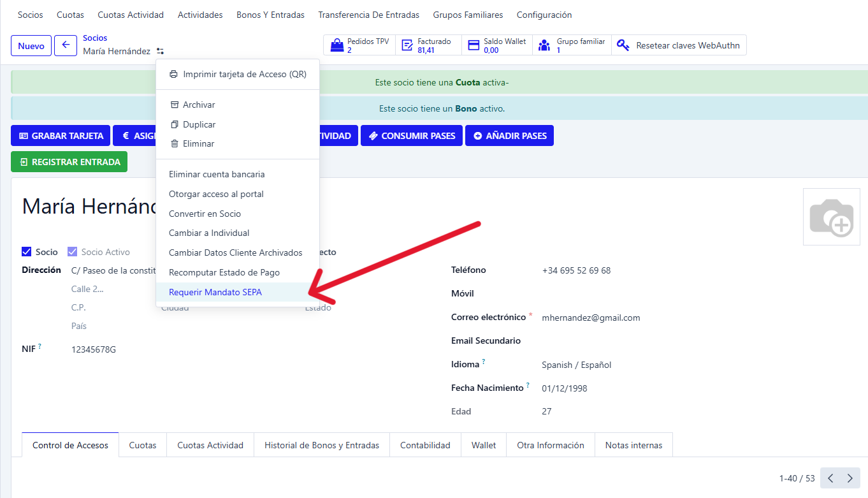
Task: Go to previous page arrow
Action: pyautogui.click(x=830, y=478)
